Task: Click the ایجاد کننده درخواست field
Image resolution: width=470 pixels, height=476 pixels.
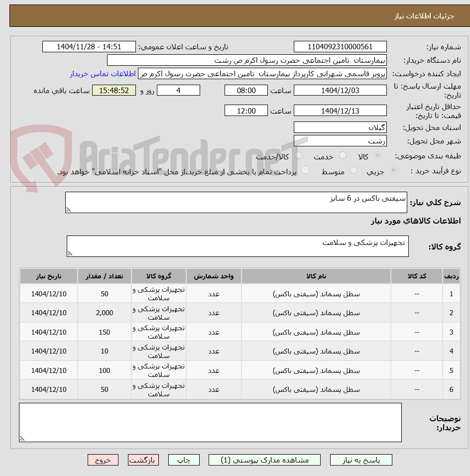Action: (262, 74)
